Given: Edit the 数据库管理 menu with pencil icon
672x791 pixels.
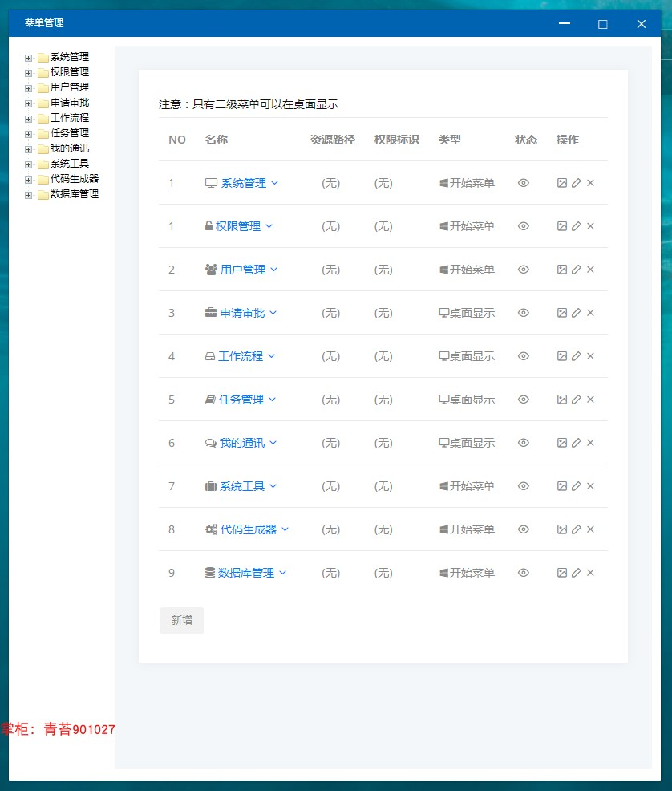Looking at the screenshot, I should pos(577,573).
